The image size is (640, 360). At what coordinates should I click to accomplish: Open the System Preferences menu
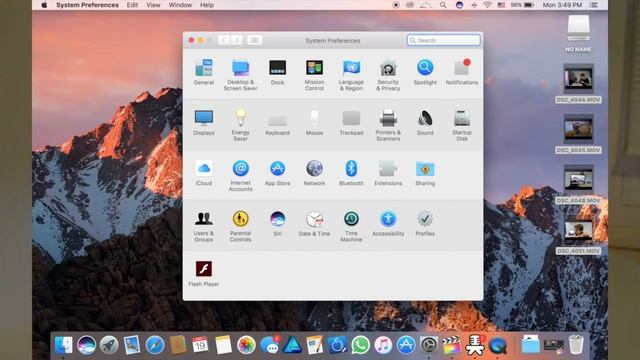coord(87,5)
